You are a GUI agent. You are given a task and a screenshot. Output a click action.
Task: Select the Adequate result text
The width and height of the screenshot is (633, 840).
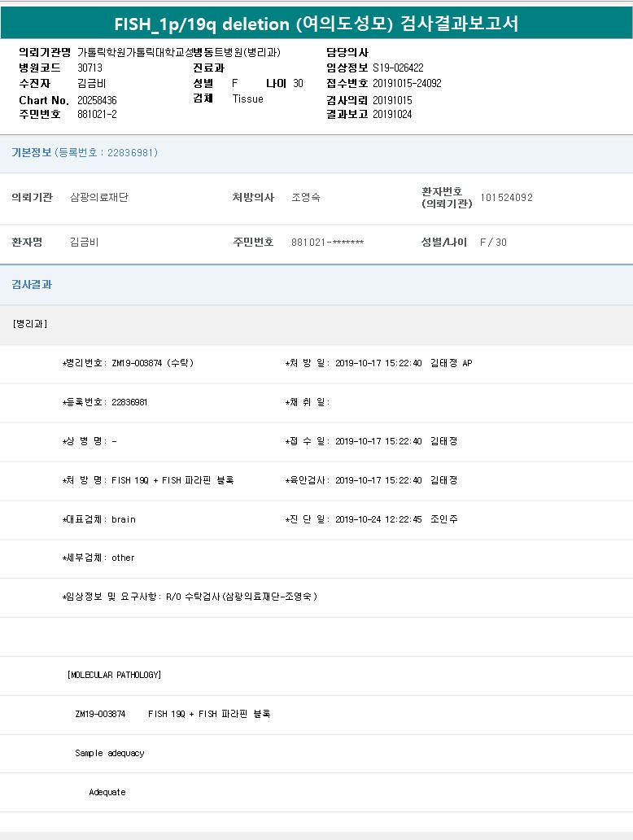pos(107,792)
